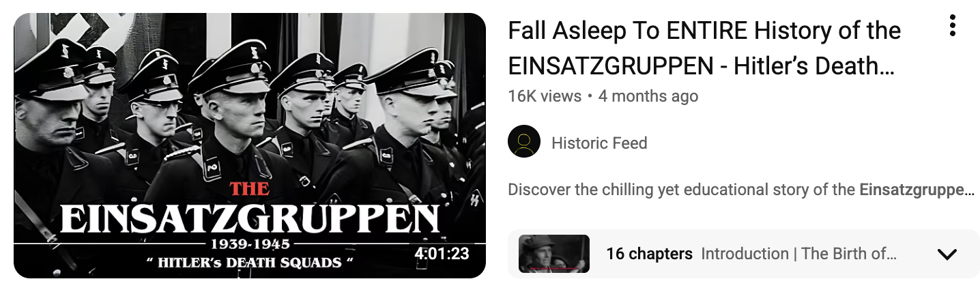Click the "HITLER's DEATH SQUADS" thumbnail caption
Viewport: 980px width, 292px height.
click(250, 261)
